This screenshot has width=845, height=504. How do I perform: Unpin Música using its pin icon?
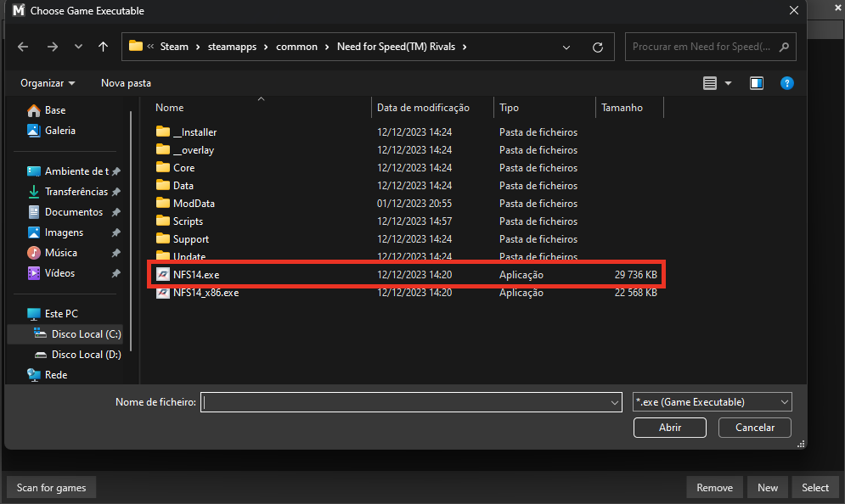[x=115, y=253]
